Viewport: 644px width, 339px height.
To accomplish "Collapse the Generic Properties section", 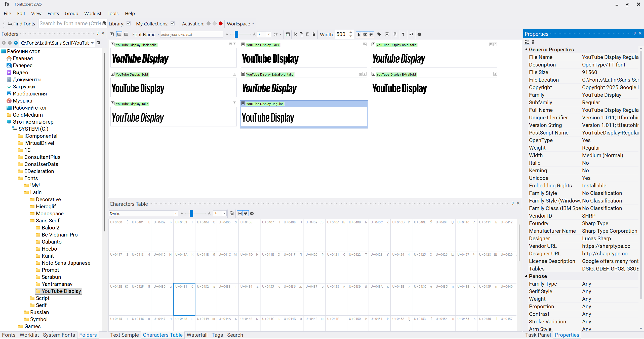I will 526,50.
